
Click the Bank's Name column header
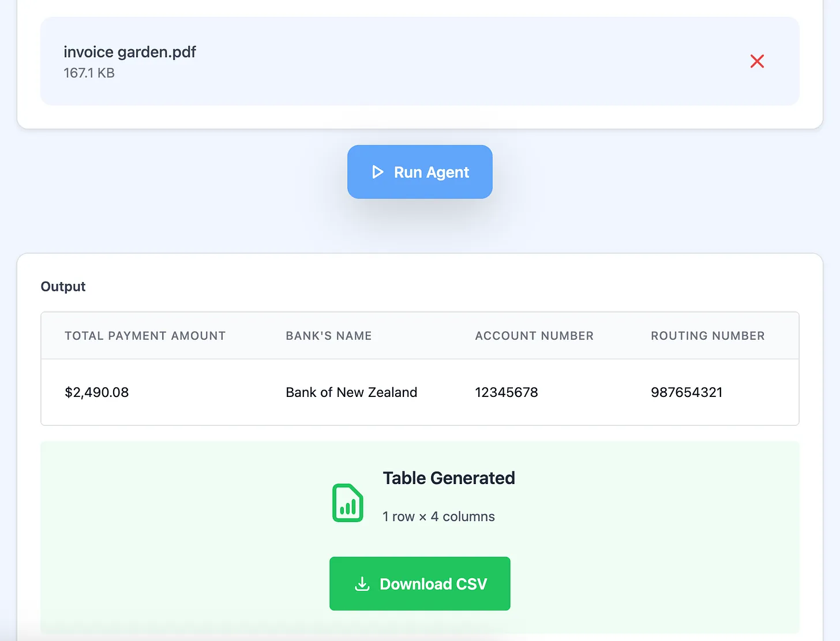pos(328,336)
